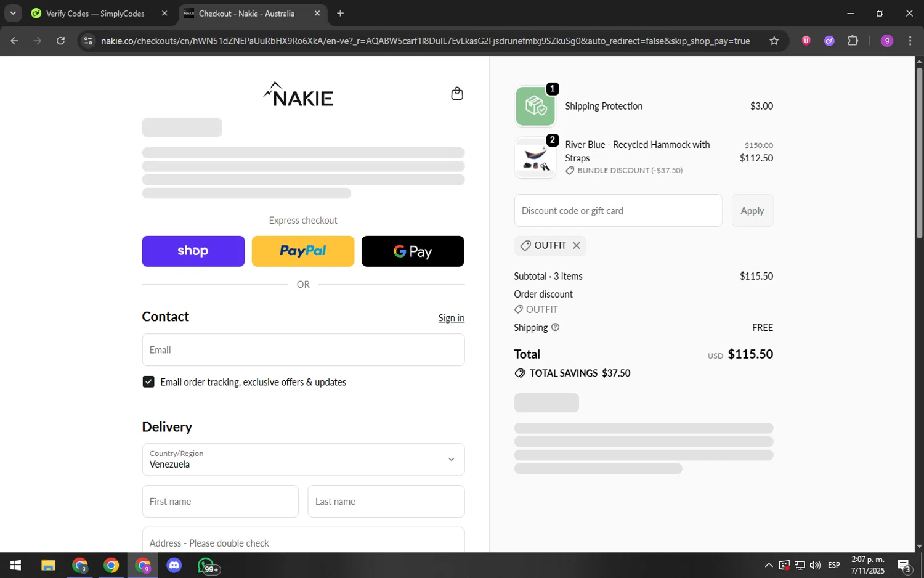This screenshot has width=924, height=578.
Task: Click the Subtotal · 3 items text
Action: click(548, 277)
